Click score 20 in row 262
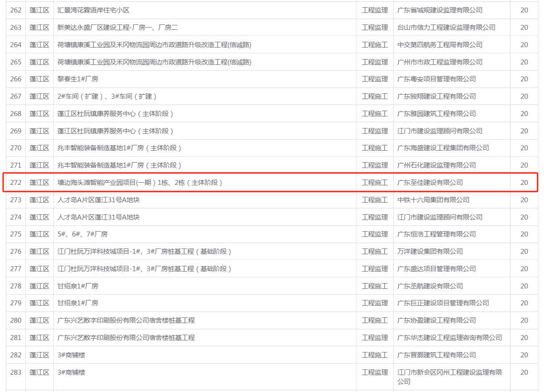Image resolution: width=546 pixels, height=392 pixels. (524, 10)
